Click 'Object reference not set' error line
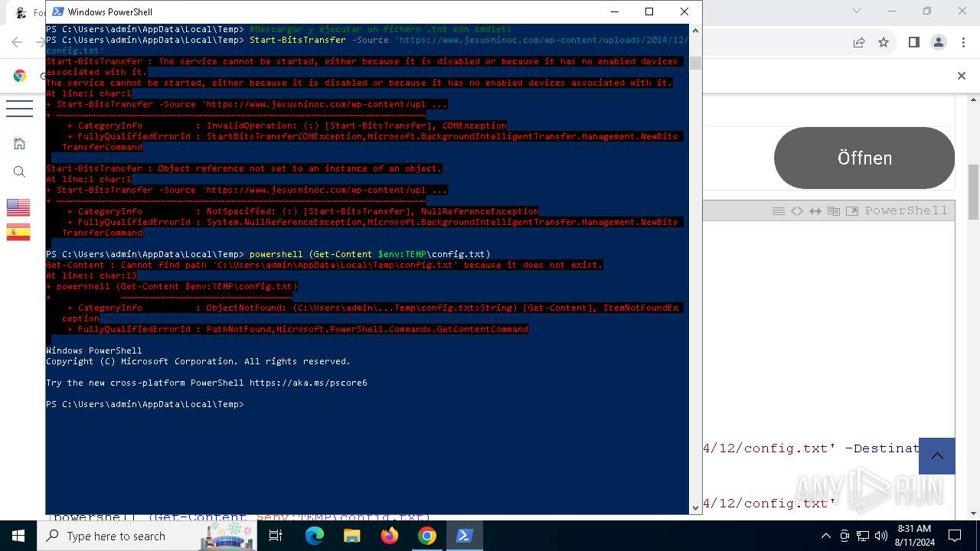Screen dimensions: 980x551 point(244,168)
